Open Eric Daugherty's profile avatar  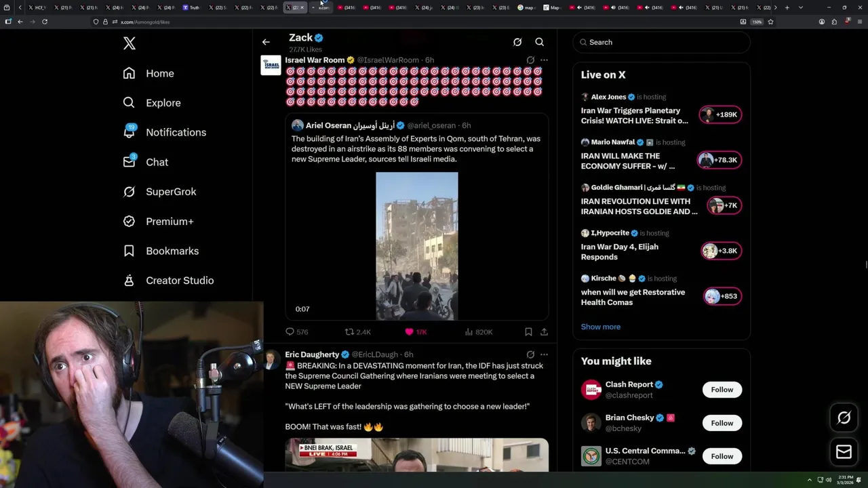[271, 359]
